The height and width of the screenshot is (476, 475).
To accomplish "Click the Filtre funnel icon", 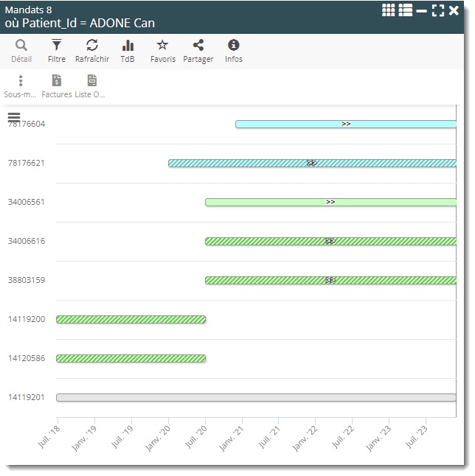I will (57, 46).
